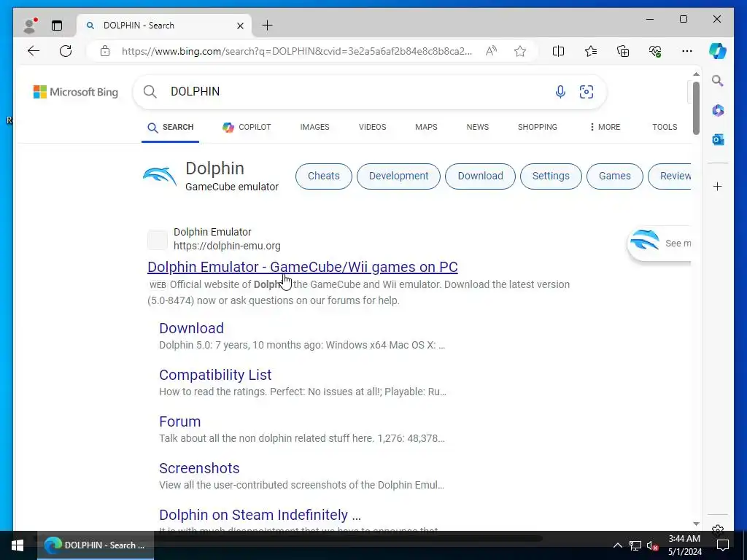Switch to the SHOPPING tab
Screen dimensions: 747x560
click(x=537, y=127)
